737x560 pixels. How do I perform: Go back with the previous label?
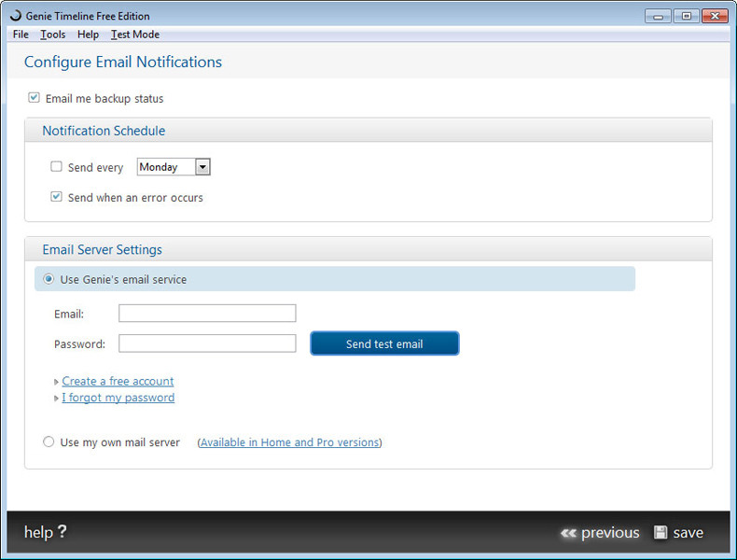(x=610, y=532)
